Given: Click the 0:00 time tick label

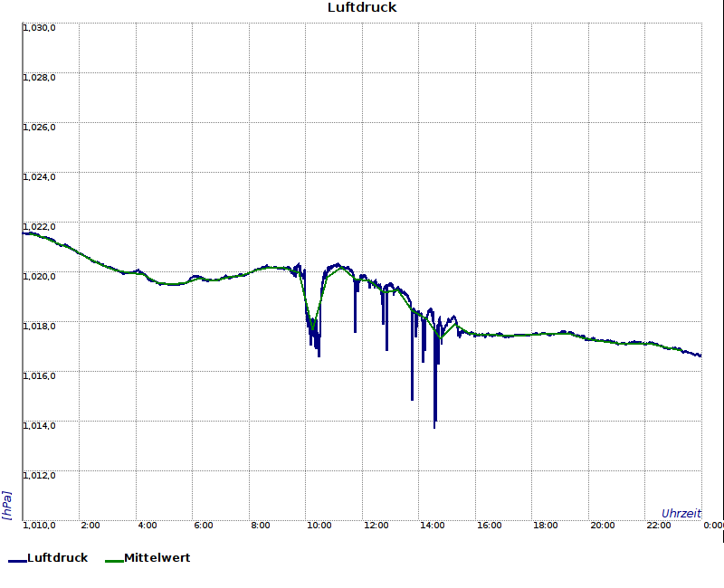Looking at the screenshot, I should (713, 526).
